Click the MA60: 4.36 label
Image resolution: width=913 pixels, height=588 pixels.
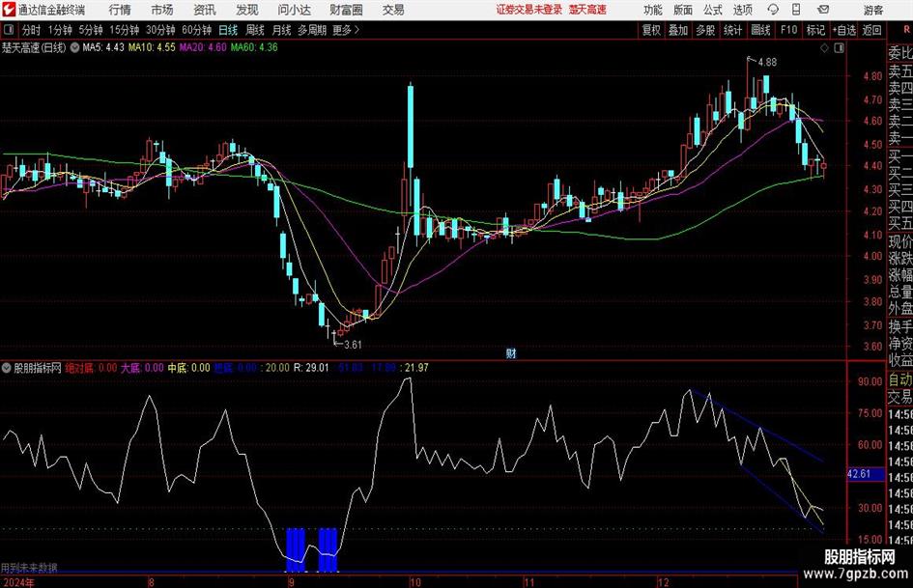pos(254,47)
